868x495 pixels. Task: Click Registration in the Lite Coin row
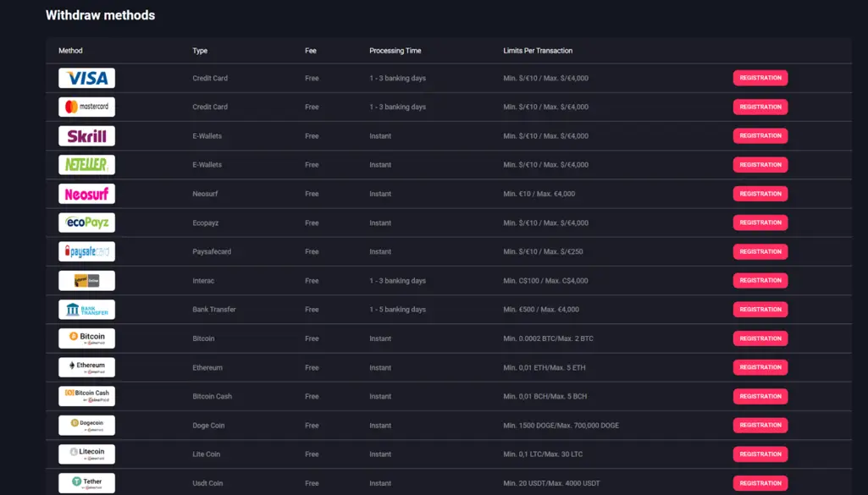coord(760,454)
